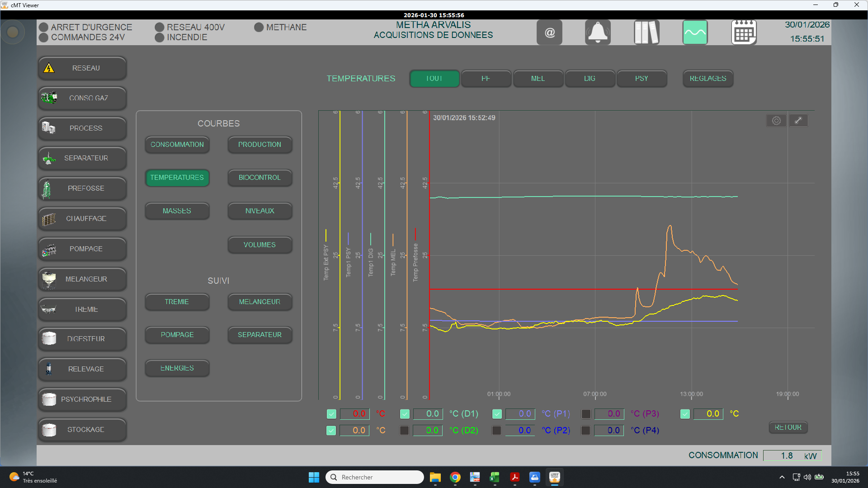Image resolution: width=868 pixels, height=488 pixels.
Task: Open the calendar schedule icon
Action: coord(744,33)
